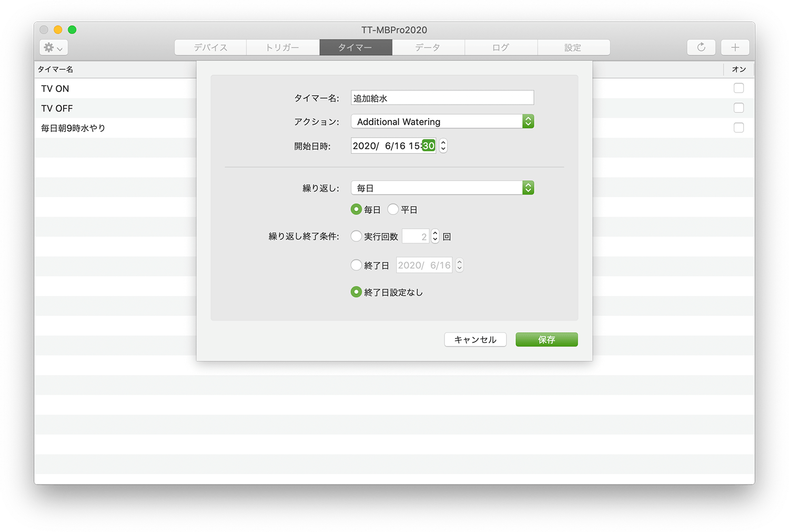Click the yellow minimize window button

coord(58,29)
